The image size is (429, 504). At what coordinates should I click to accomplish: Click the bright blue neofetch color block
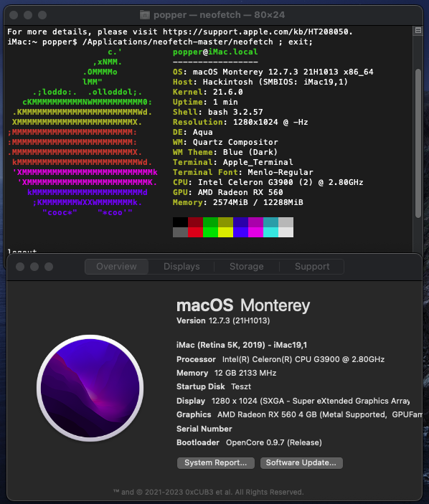(240, 232)
